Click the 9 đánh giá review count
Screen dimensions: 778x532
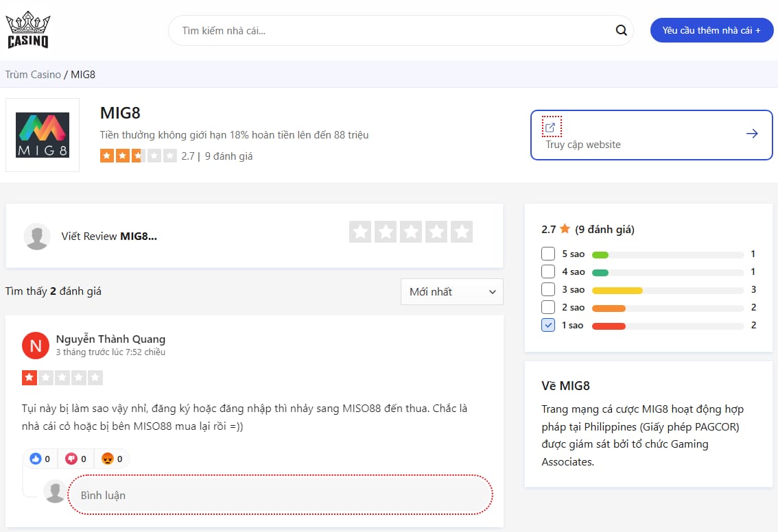pyautogui.click(x=228, y=156)
